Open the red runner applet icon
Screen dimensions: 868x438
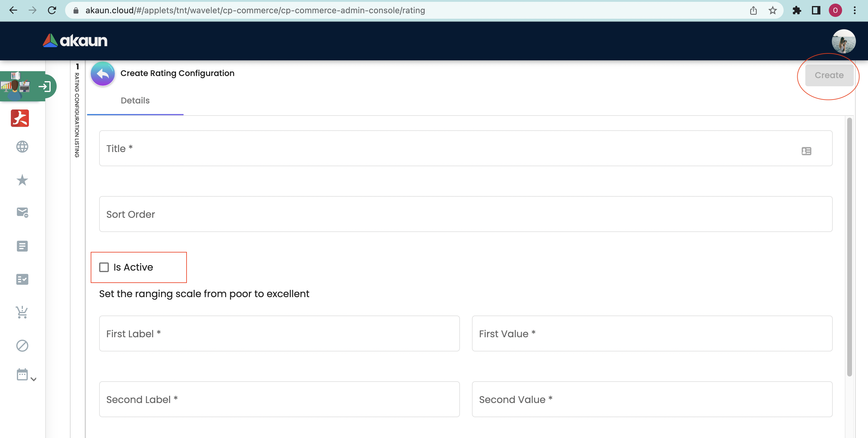tap(20, 118)
